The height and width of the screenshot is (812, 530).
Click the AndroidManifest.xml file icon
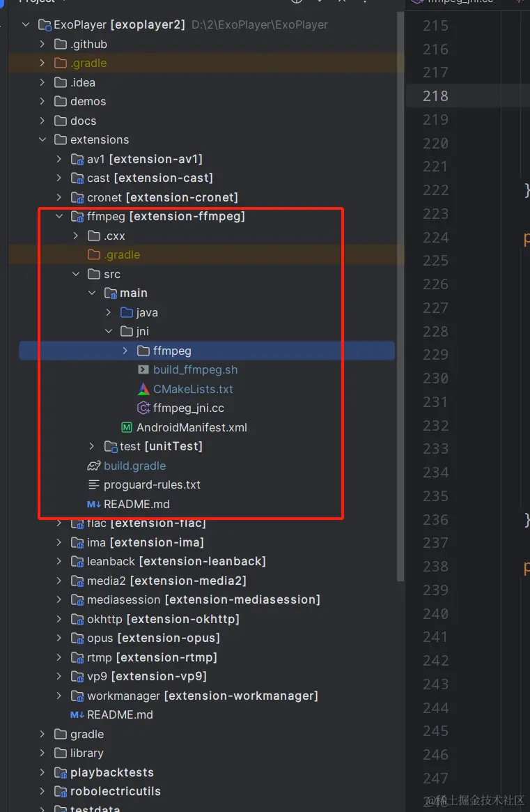127,427
